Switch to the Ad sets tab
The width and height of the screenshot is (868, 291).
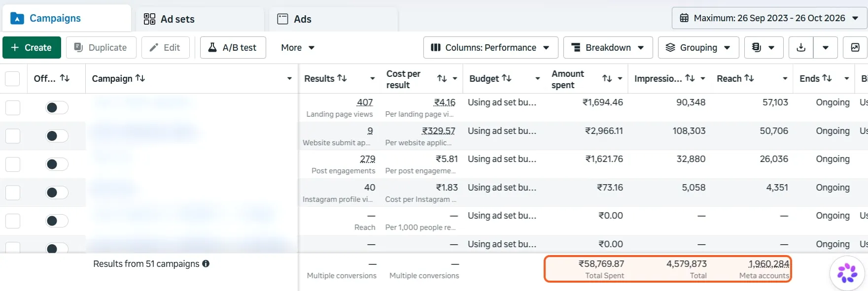coord(200,19)
